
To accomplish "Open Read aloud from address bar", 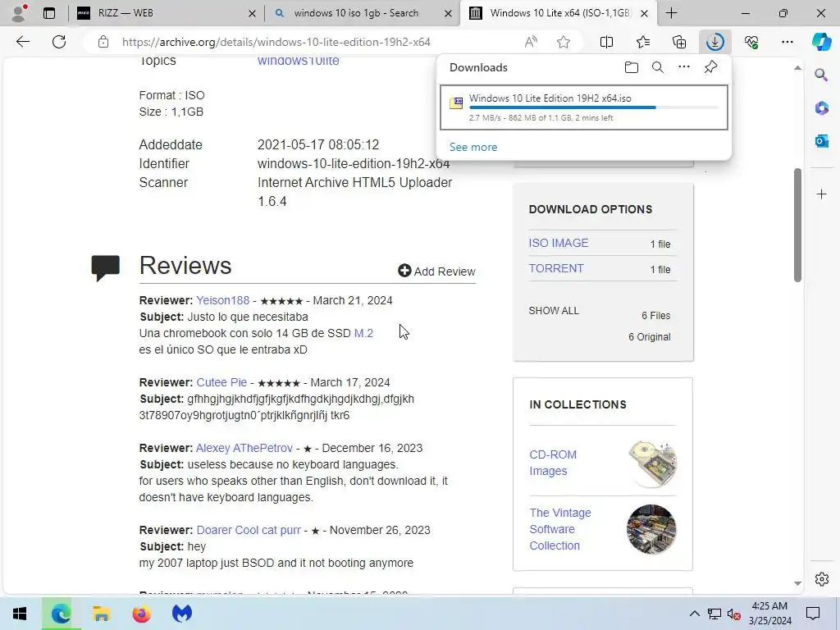I will pos(531,42).
